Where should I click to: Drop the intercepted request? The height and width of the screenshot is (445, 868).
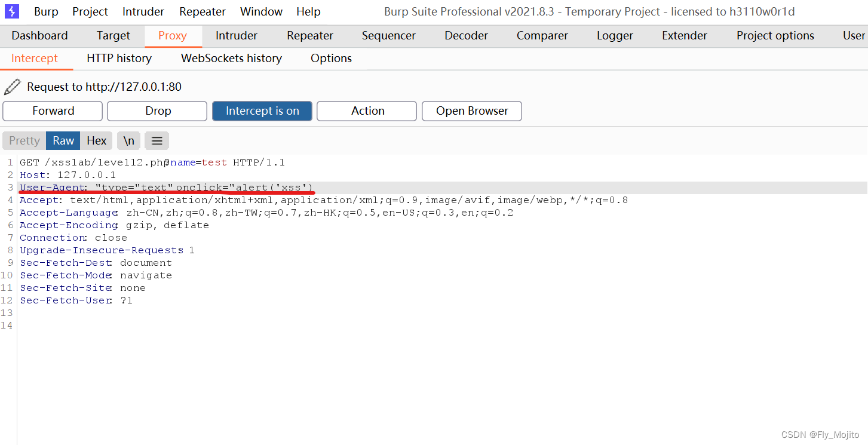(x=157, y=111)
